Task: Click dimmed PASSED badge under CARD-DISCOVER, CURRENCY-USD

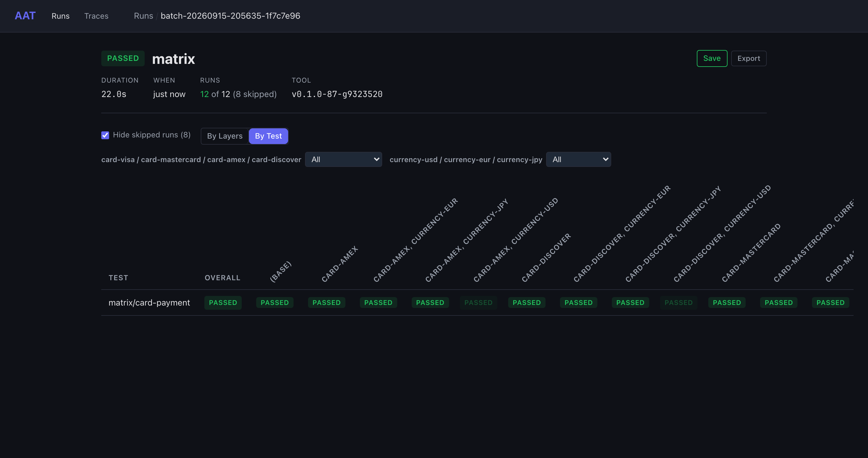Action: pyautogui.click(x=679, y=303)
